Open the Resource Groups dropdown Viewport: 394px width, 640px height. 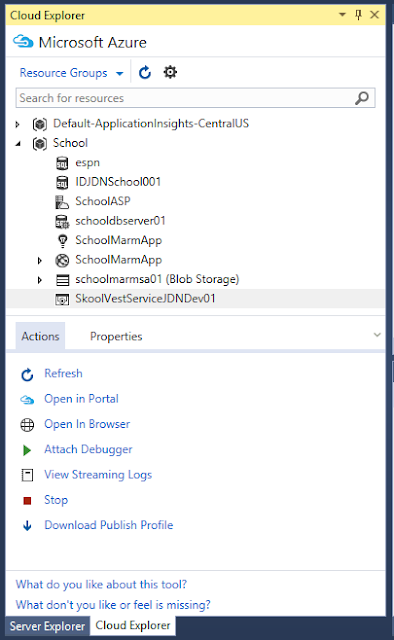(x=71, y=73)
